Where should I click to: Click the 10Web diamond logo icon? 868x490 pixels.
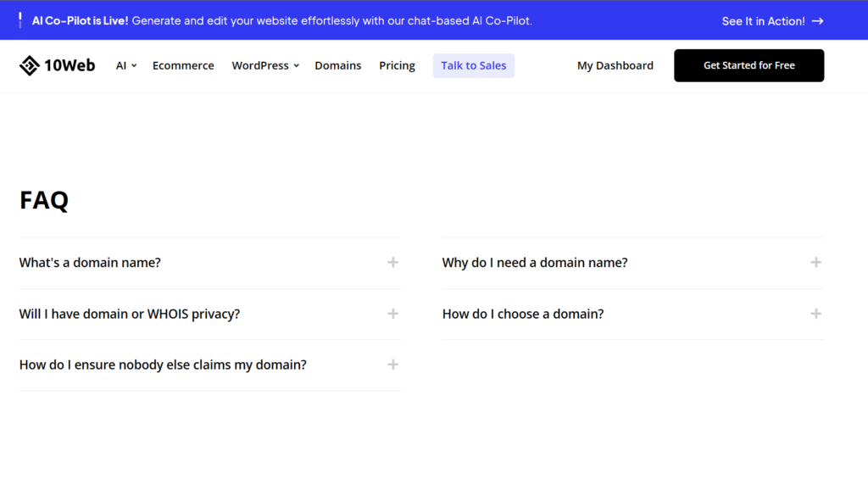coord(30,65)
